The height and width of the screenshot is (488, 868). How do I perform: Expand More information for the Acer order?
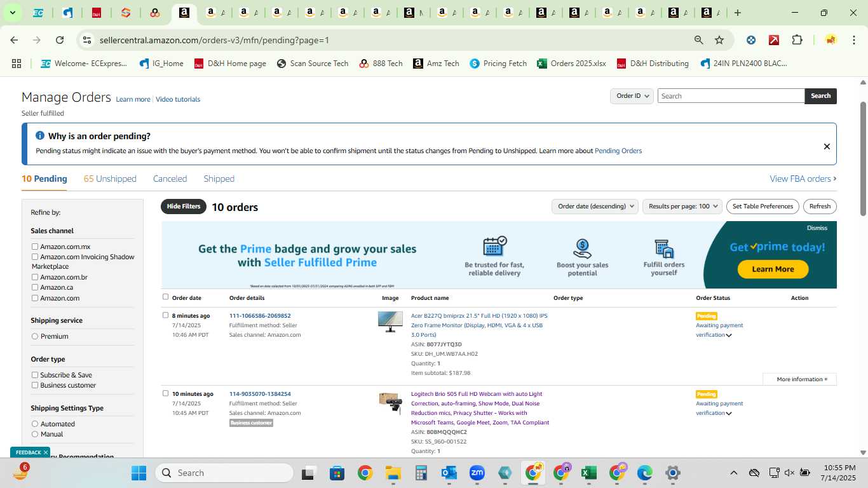802,379
